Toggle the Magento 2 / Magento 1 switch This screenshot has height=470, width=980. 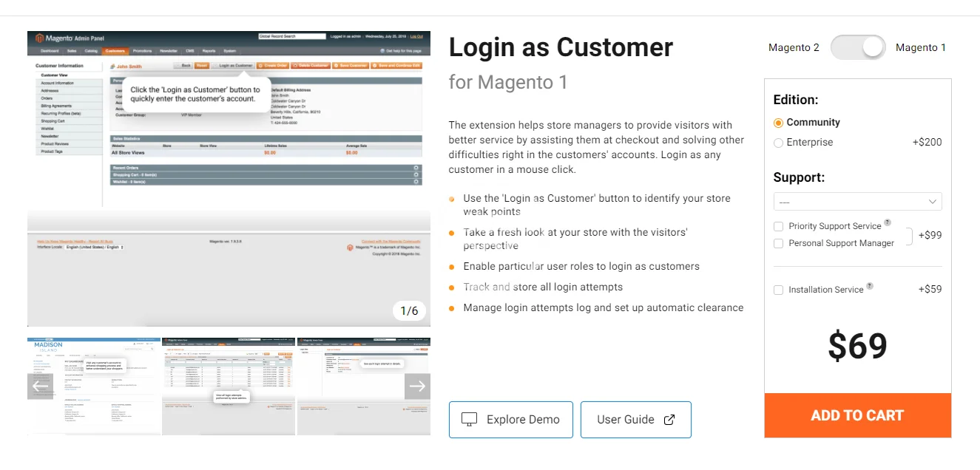pyautogui.click(x=857, y=47)
